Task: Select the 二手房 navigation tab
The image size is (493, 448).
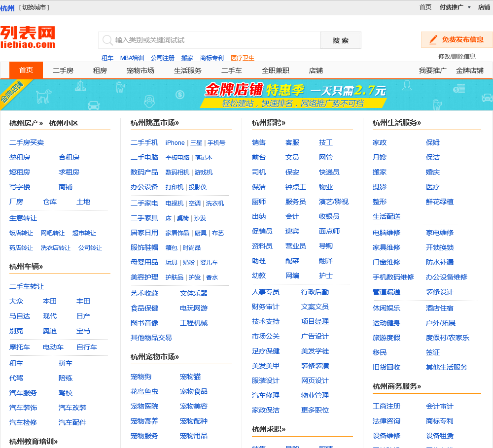Action: (63, 70)
